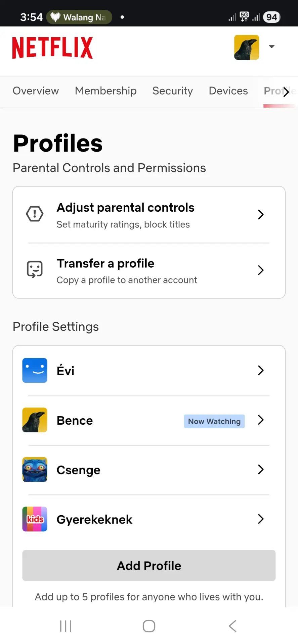This screenshot has height=644, width=298.
Task: Click the Netflix logo
Action: point(52,48)
